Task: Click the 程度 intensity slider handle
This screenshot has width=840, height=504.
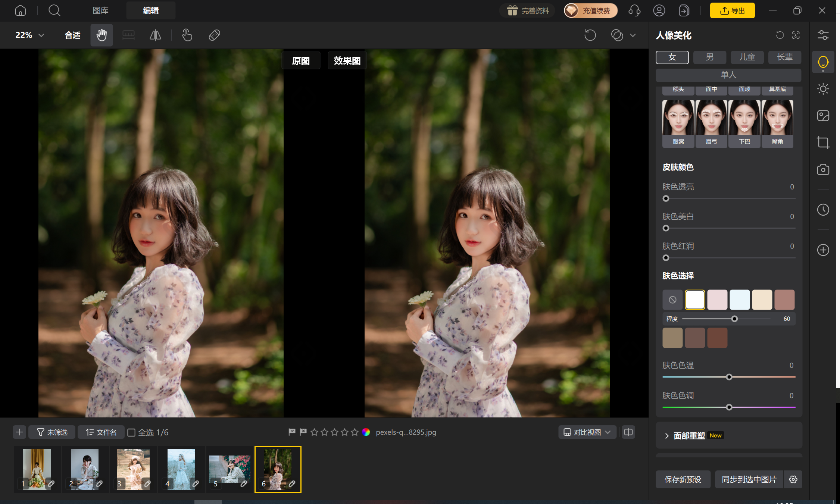Action: click(734, 319)
